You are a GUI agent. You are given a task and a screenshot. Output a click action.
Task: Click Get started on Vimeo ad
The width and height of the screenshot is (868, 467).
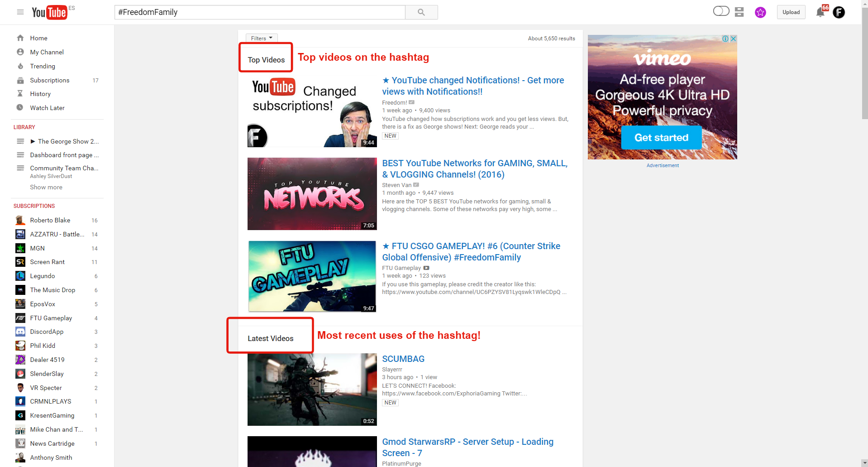[661, 138]
